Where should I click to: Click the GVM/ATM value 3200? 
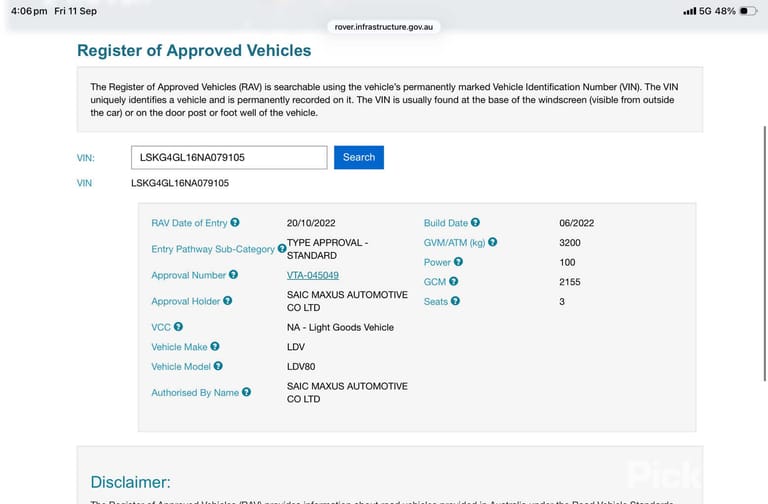(x=570, y=242)
